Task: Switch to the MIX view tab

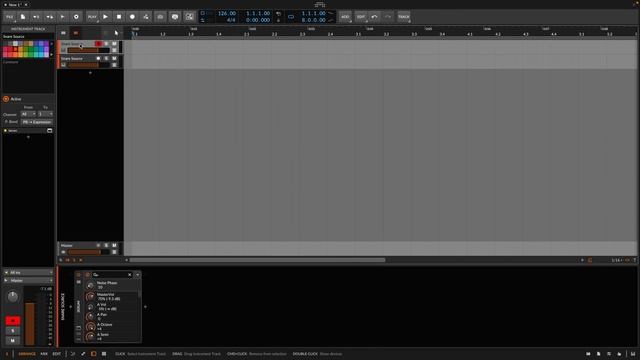Action: [44, 354]
